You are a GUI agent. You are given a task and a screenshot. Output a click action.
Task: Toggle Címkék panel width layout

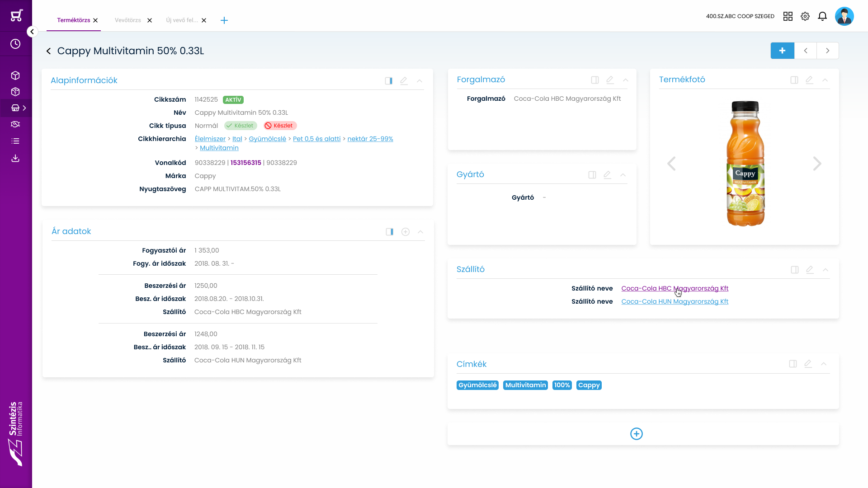point(793,364)
